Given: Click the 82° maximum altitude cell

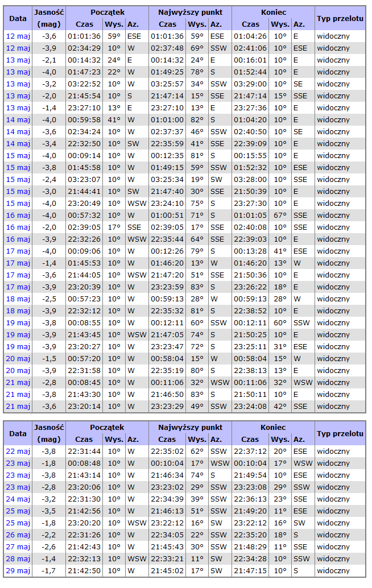Looking at the screenshot, I should coord(197,120).
